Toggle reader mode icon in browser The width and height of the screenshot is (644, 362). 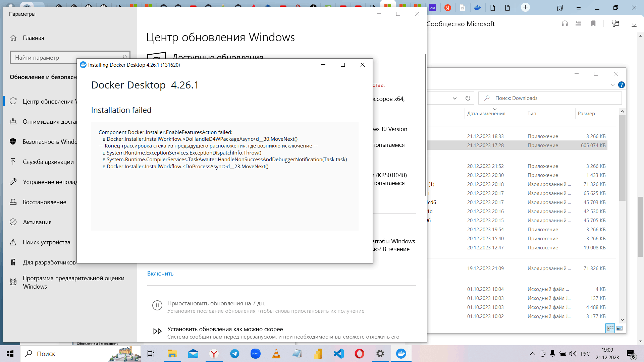click(x=578, y=23)
